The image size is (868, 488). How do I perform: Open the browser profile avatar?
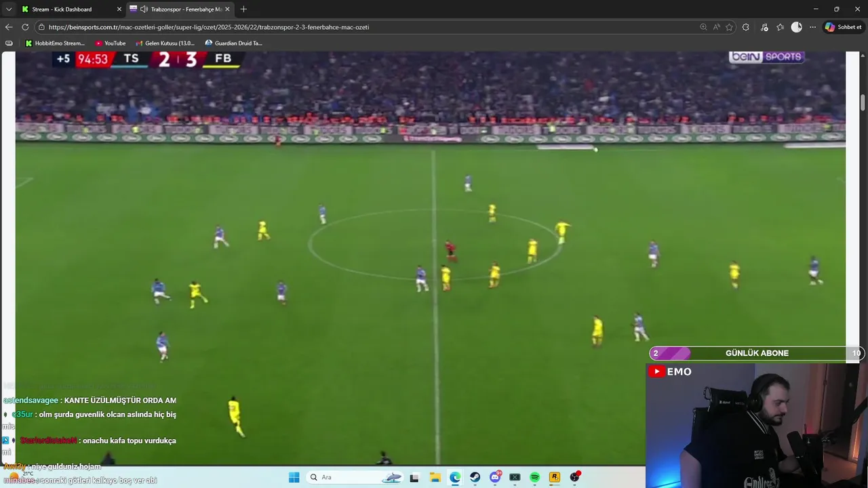click(797, 27)
